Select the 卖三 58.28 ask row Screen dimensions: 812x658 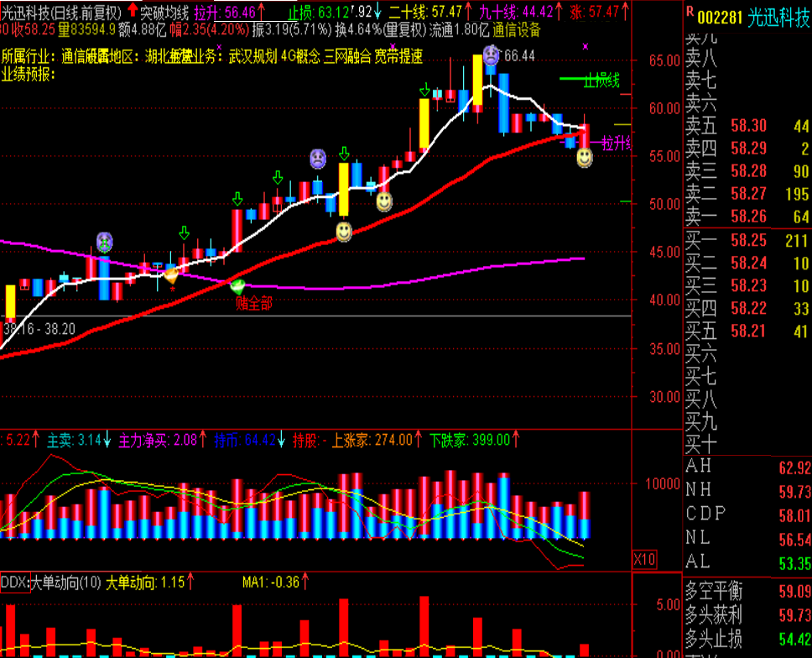[x=747, y=171]
